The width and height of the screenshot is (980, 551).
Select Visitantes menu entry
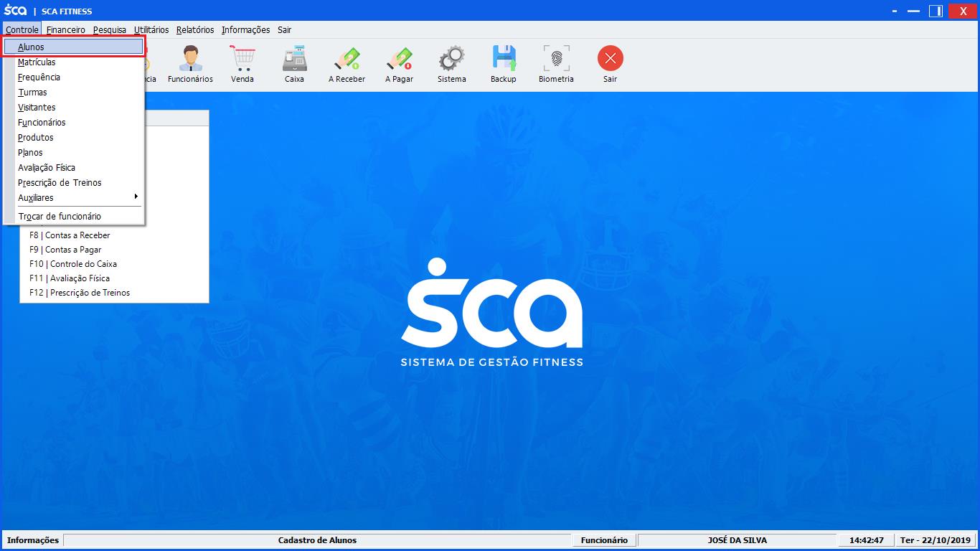point(74,107)
